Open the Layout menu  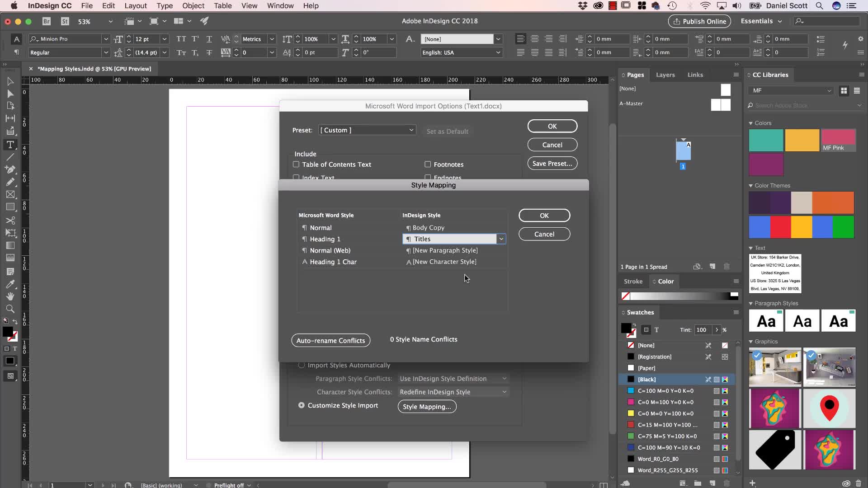pos(136,6)
